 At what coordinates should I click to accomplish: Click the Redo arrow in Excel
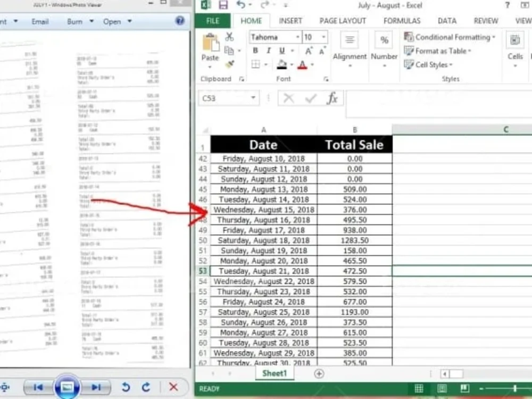click(x=264, y=5)
